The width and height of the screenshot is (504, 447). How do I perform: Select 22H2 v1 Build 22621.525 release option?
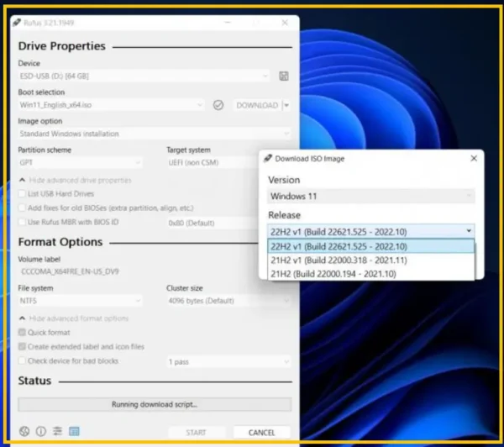(x=371, y=247)
